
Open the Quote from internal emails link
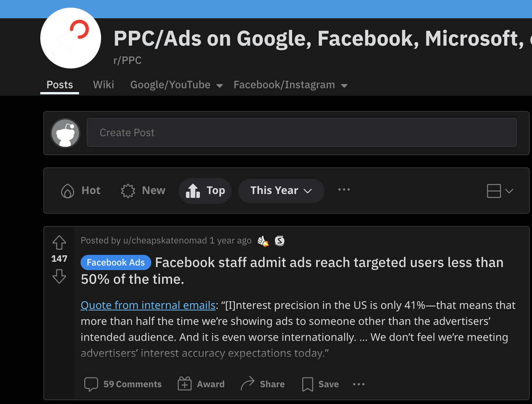coord(148,305)
